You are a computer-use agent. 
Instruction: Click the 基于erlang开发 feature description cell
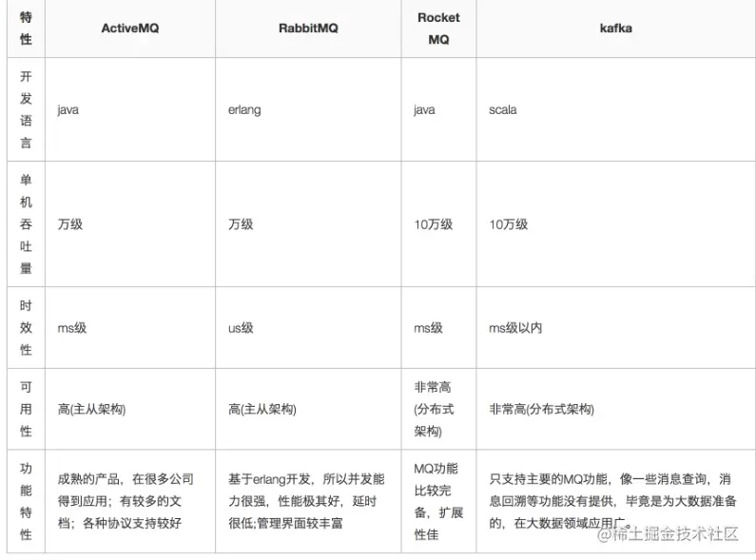coord(308,501)
